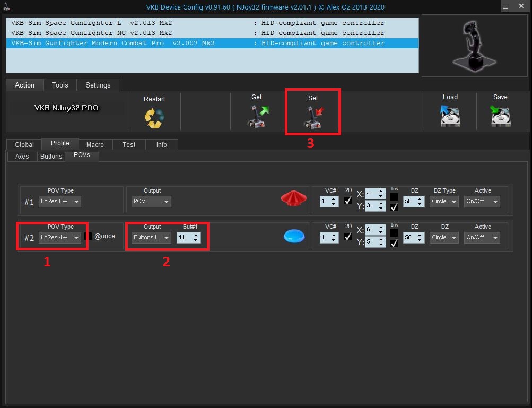Open the Test tab

pyautogui.click(x=129, y=145)
